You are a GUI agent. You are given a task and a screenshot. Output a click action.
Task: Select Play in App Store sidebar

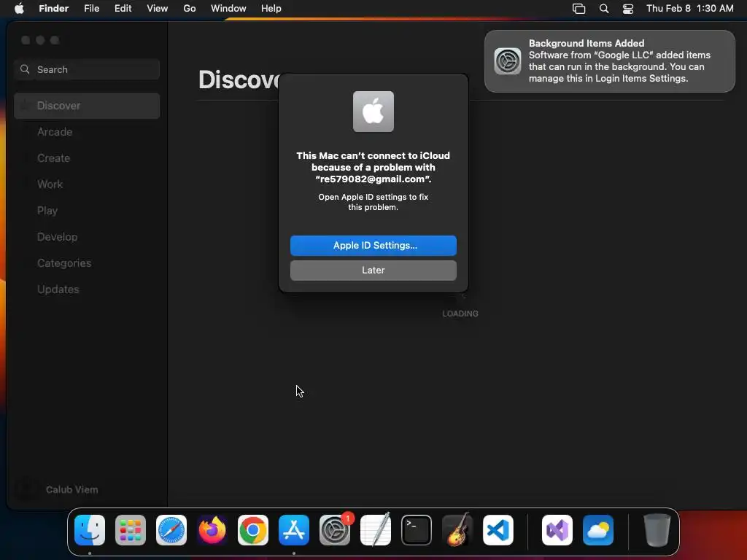pyautogui.click(x=87, y=211)
